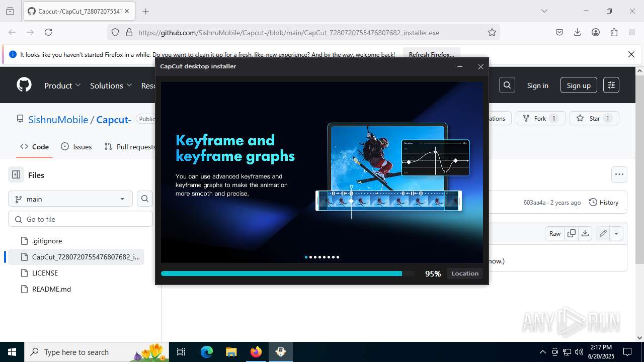Copy raw file contents icon
Viewport: 644px width, 362px height.
click(572, 233)
